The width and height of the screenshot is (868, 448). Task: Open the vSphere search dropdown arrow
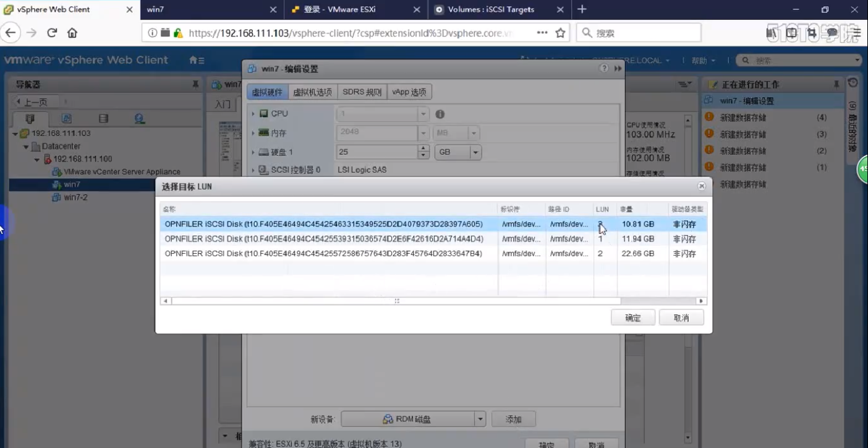(857, 60)
